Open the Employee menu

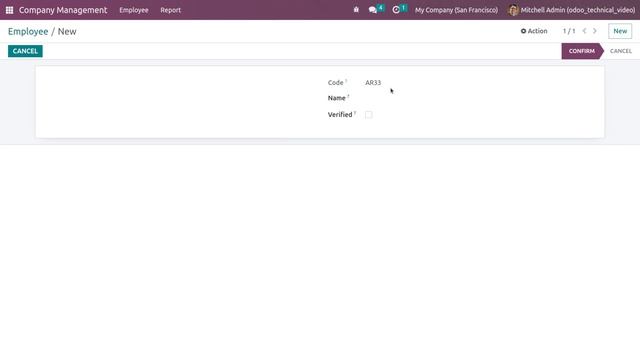point(134,10)
